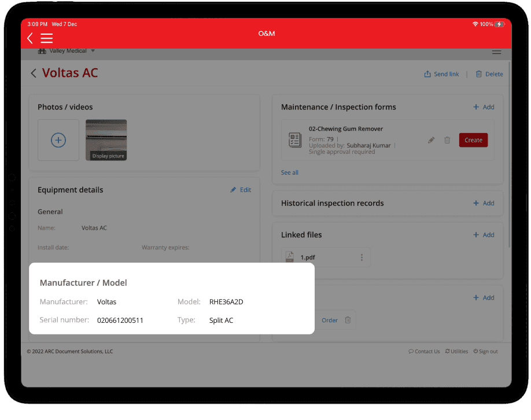531x420 pixels.
Task: Expand the Valley Medical dropdown
Action: pyautogui.click(x=93, y=51)
